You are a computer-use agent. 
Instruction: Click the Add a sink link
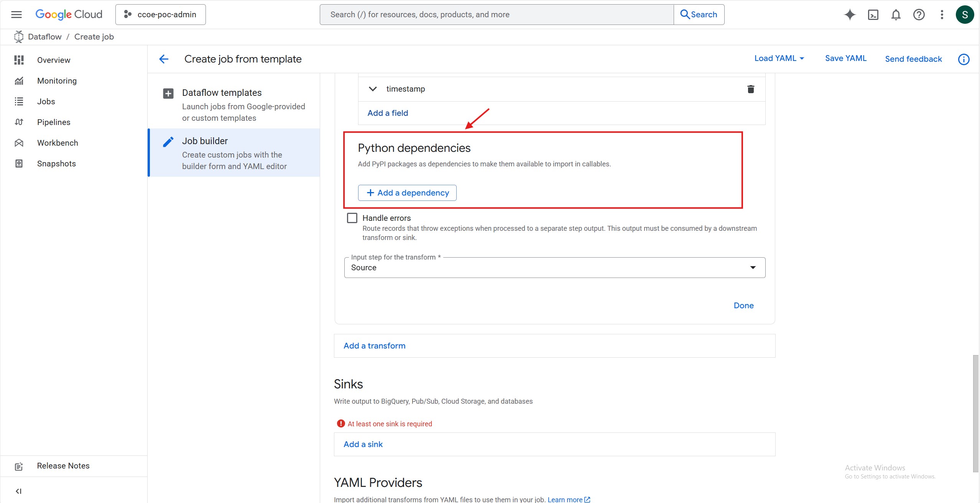click(363, 444)
